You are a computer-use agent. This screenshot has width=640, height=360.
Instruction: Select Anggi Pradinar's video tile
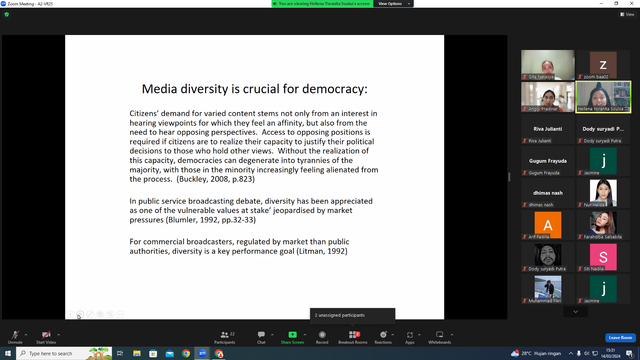pos(548,97)
